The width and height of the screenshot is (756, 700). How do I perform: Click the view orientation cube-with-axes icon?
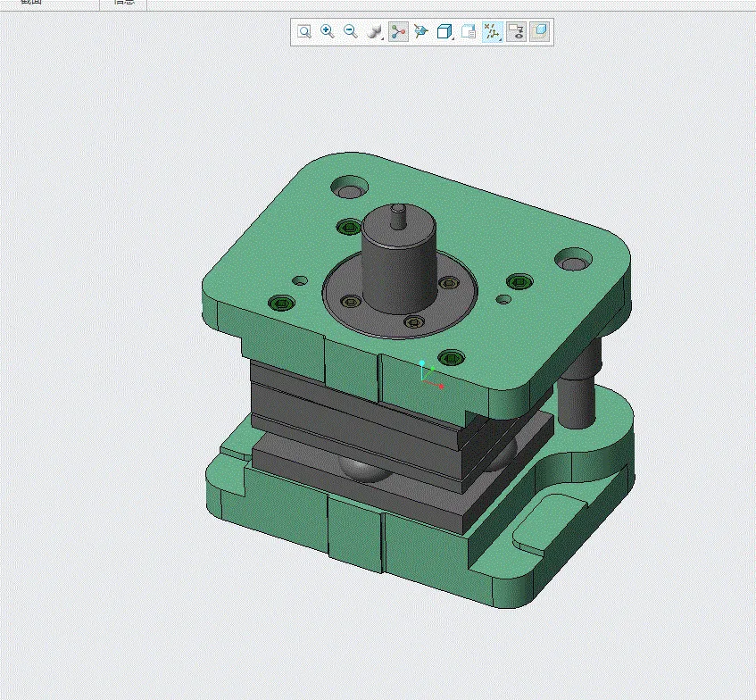[x=421, y=32]
